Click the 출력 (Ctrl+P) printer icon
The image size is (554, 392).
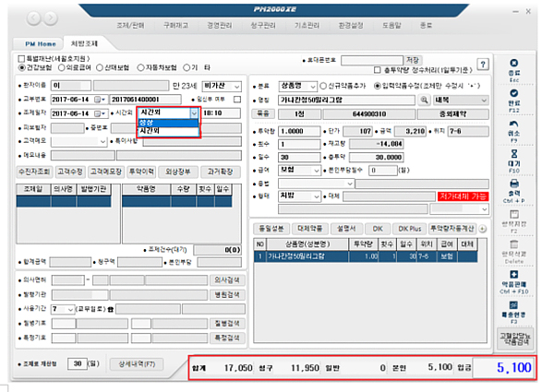[514, 184]
